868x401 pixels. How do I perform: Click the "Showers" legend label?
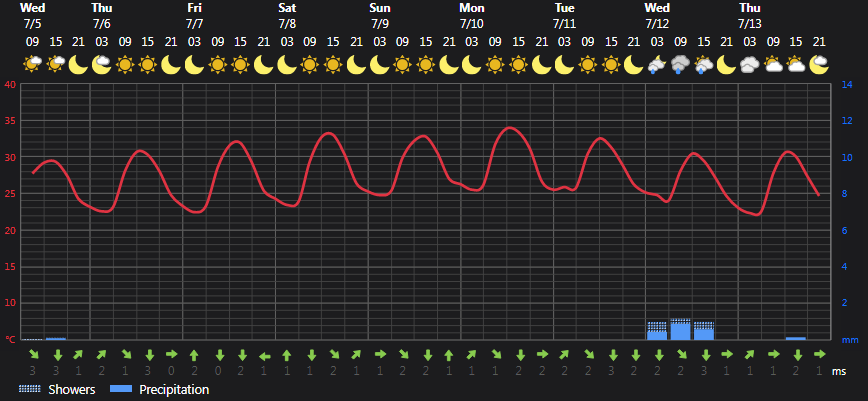pyautogui.click(x=72, y=390)
